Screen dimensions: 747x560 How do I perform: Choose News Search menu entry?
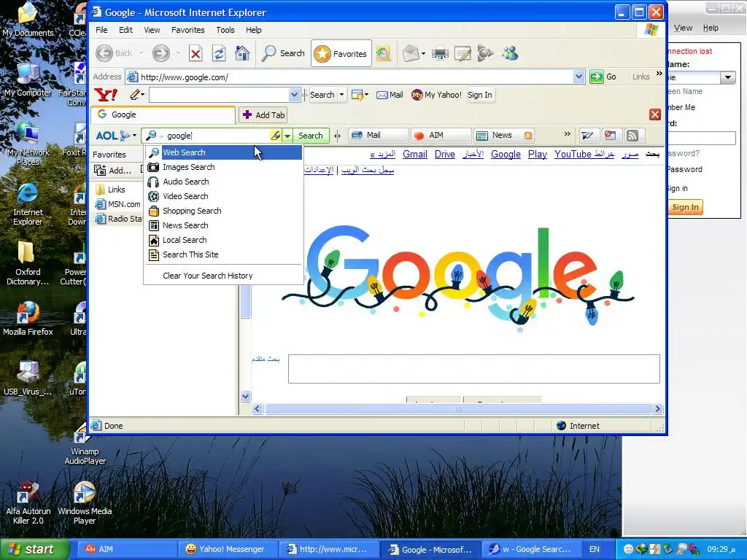[224, 225]
